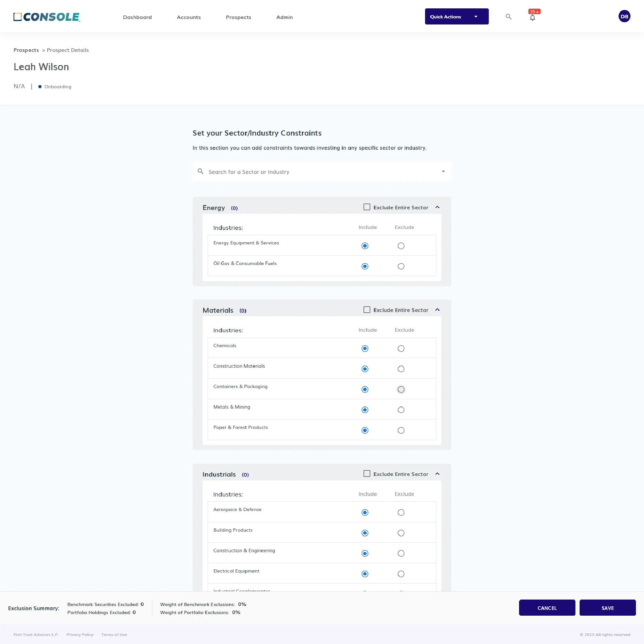Open the header search icon
Screen dimensions: 644x644
click(x=508, y=17)
